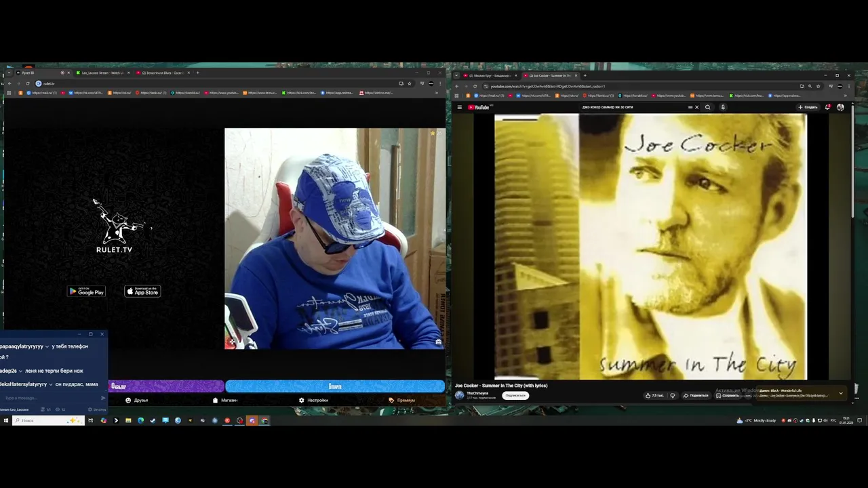The width and height of the screenshot is (868, 488).
Task: Click the blue start button below the webcam
Action: [x=335, y=386]
